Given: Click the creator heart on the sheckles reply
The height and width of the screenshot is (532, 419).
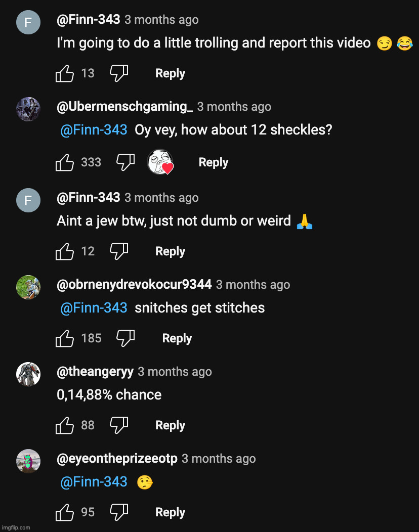Looking at the screenshot, I should (x=160, y=162).
